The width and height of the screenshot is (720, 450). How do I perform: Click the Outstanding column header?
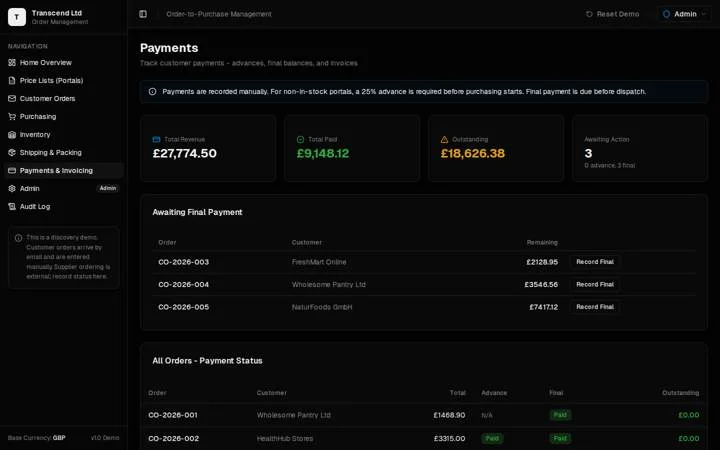[x=681, y=393]
